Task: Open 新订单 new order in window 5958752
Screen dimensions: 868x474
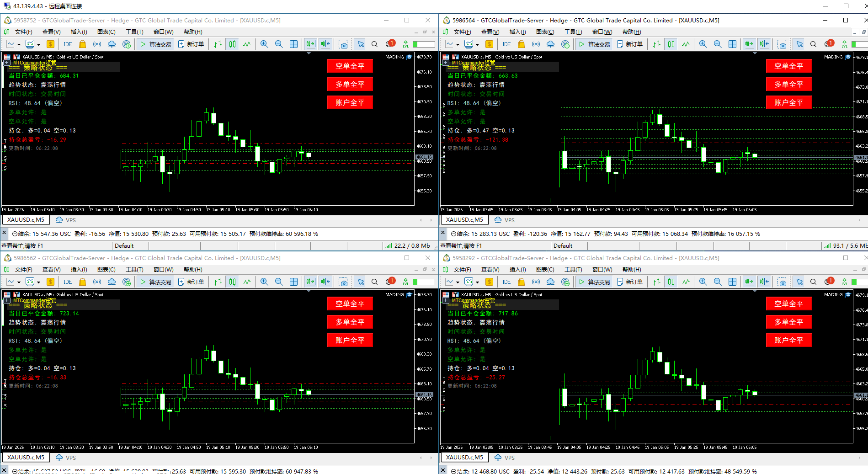Action: click(191, 44)
